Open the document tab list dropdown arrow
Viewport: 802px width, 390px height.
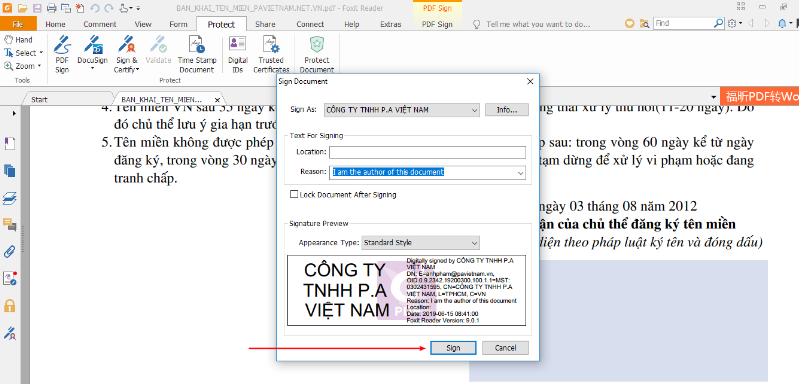coord(714,97)
